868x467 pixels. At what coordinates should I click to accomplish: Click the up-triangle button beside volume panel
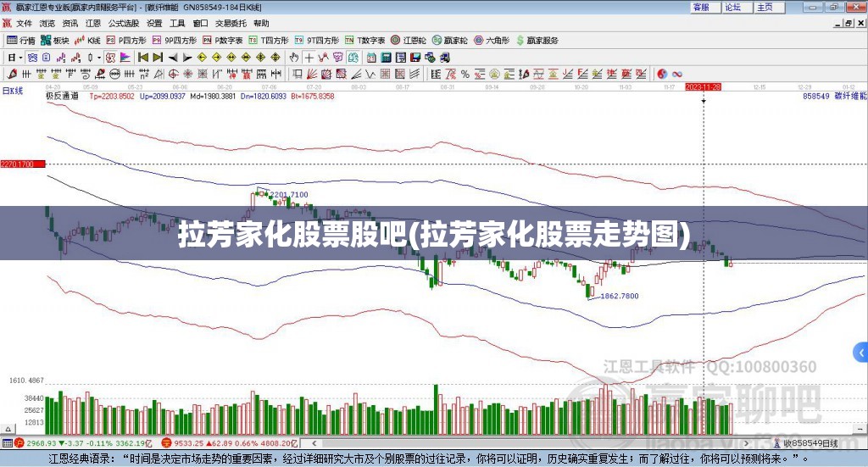coord(8,429)
